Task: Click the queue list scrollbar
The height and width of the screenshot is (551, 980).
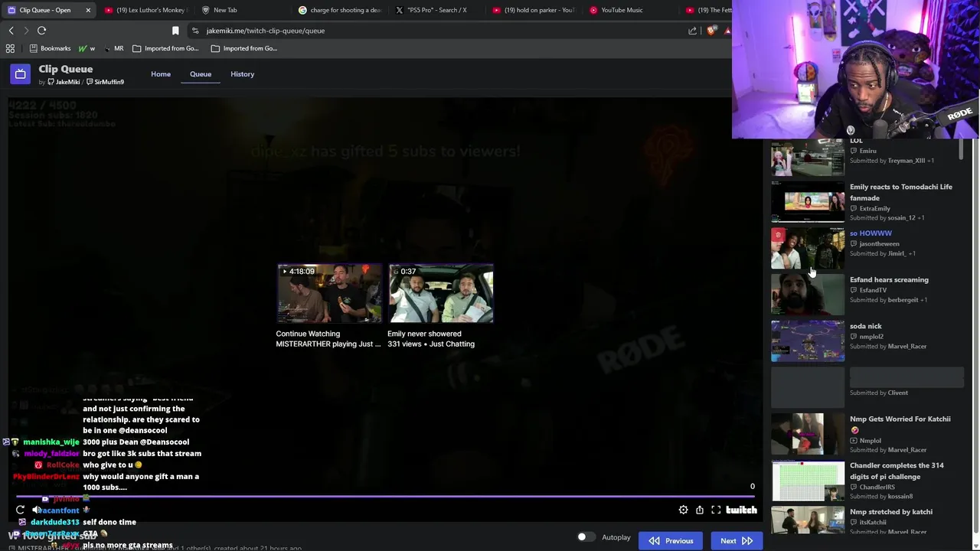Action: tap(961, 151)
